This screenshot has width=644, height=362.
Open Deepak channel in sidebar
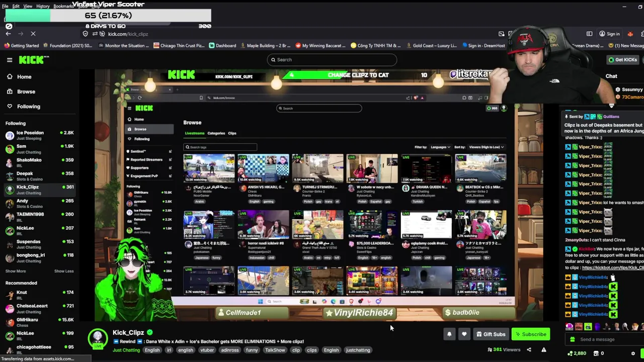39,176
